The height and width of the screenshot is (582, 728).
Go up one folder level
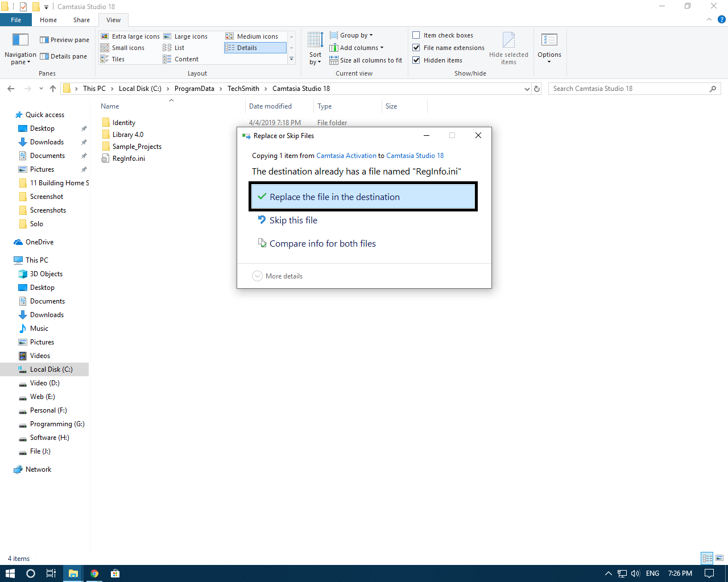pos(53,89)
